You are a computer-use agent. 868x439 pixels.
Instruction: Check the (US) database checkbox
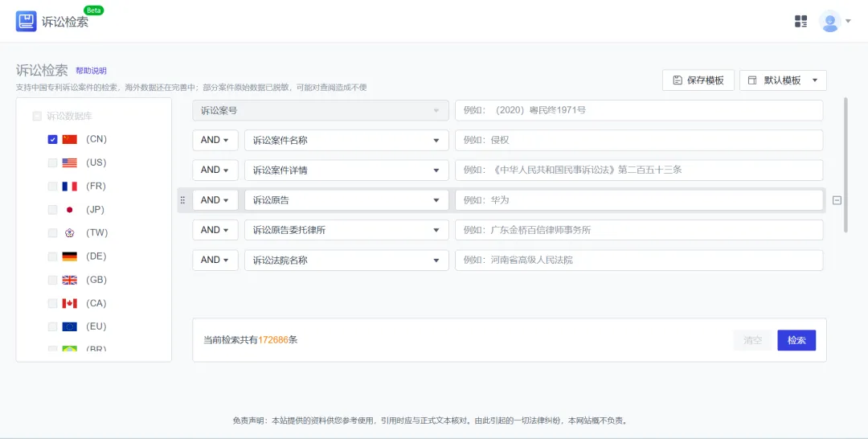[x=52, y=162]
